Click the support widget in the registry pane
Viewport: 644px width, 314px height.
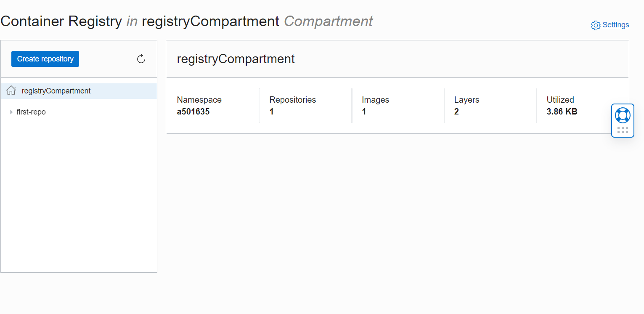click(x=623, y=120)
